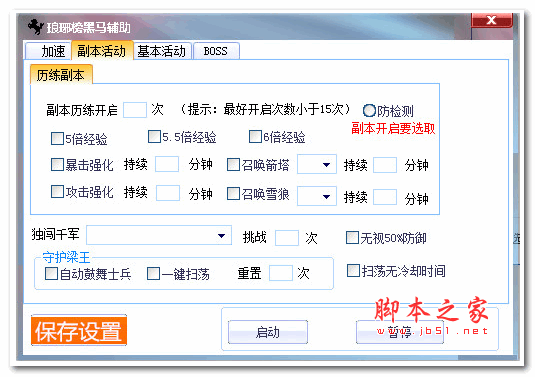Screen dimensions: 535x377
Task: Enable the 无视50%防御 checkbox
Action: [352, 237]
